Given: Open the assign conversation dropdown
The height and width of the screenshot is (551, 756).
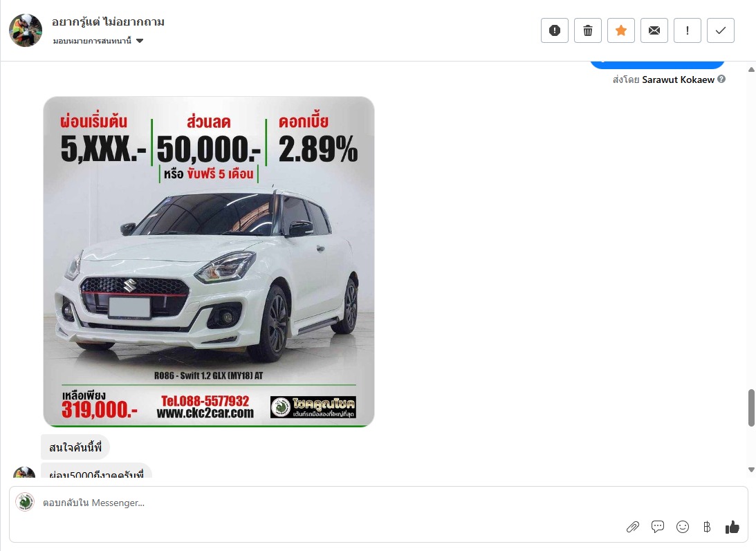Looking at the screenshot, I should point(98,41).
